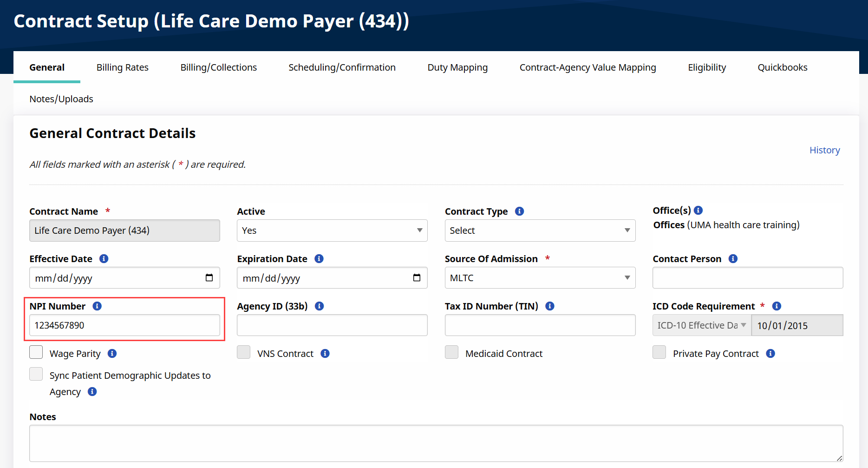
Task: Click into the Notes text area
Action: 436,443
